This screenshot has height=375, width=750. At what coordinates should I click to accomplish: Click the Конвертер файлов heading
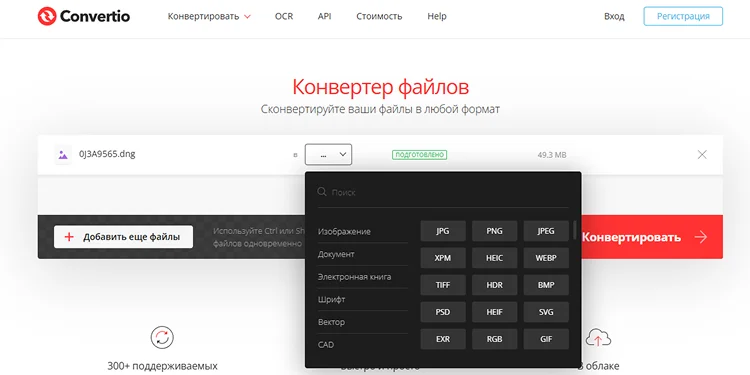380,87
